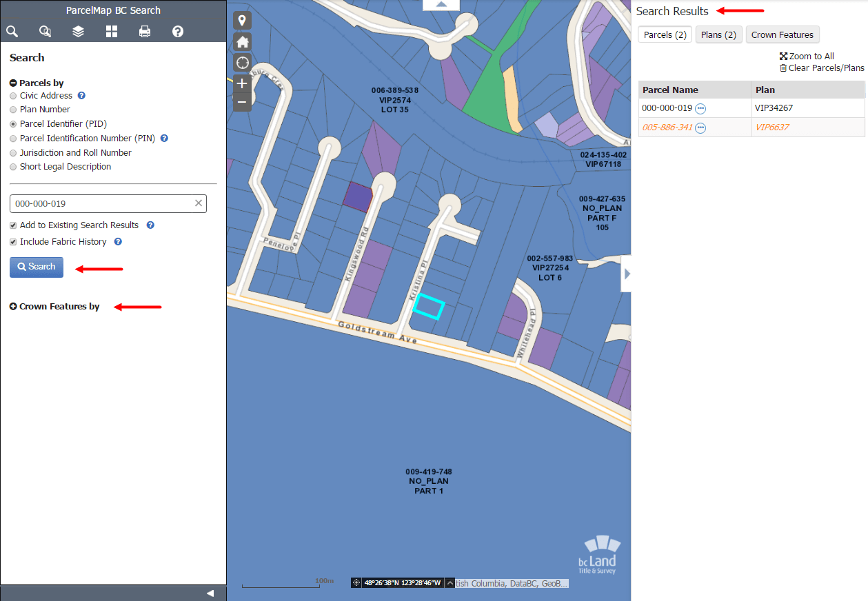Select the Civic Address radio button
The image size is (868, 601).
[x=12, y=95]
